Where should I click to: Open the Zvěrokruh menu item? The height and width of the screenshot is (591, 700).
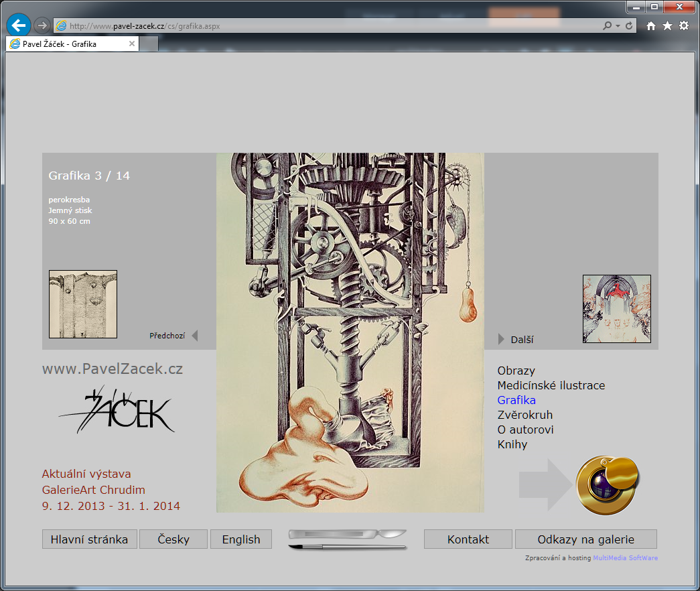[x=525, y=415]
